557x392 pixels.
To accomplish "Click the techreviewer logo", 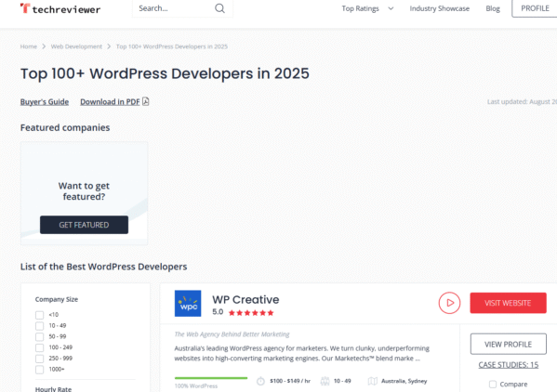I will click(x=60, y=8).
